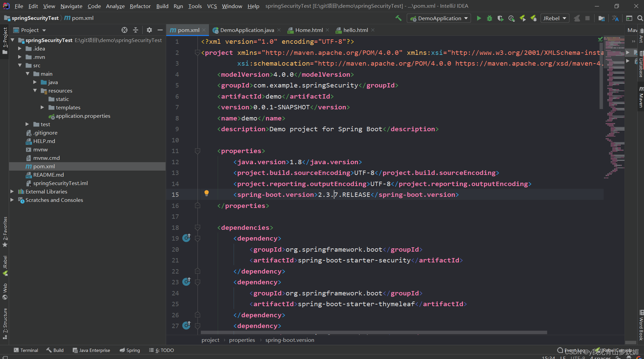Expand Scratches and Consoles node
Image resolution: width=644 pixels, height=359 pixels.
click(12, 200)
